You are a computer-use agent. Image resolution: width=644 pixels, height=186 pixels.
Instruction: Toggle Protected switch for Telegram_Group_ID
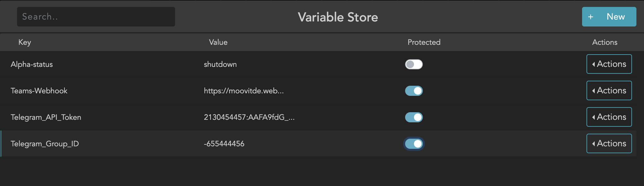[414, 144]
